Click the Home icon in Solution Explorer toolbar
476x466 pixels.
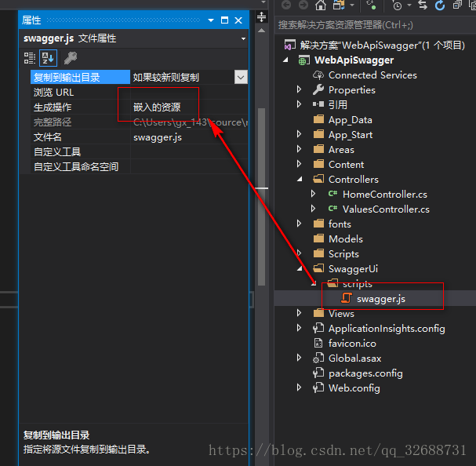[x=321, y=5]
